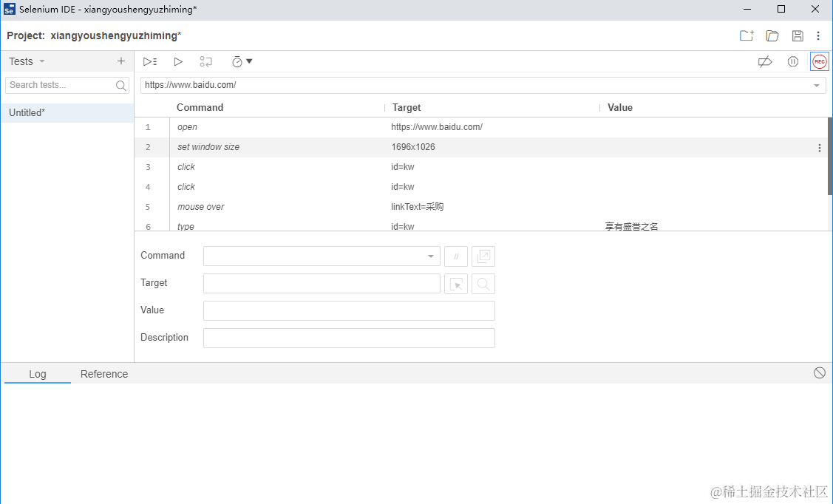The image size is (833, 504).
Task: Click the Command editor combo box
Action: [x=322, y=256]
